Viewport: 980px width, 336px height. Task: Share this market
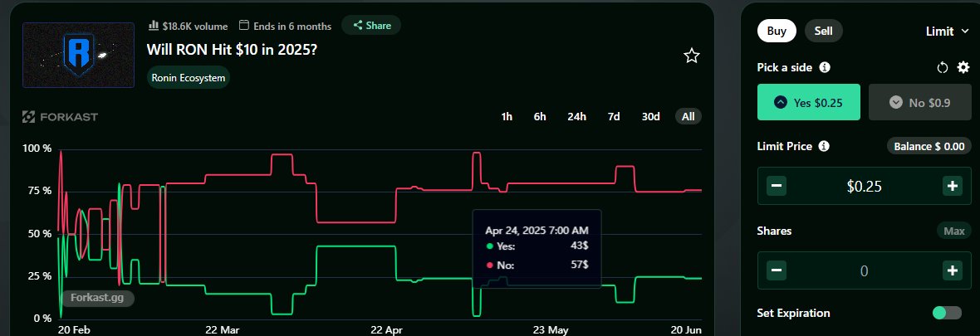(371, 26)
